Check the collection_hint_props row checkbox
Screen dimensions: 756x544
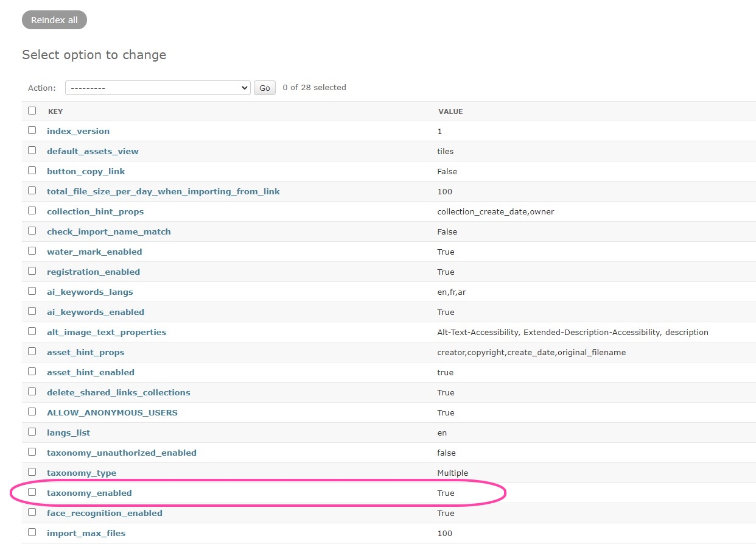tap(32, 210)
